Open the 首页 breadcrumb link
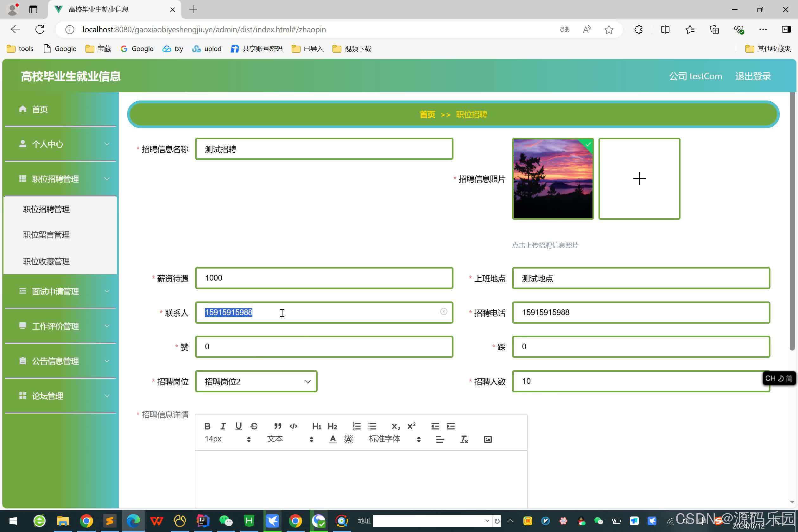 tap(427, 114)
